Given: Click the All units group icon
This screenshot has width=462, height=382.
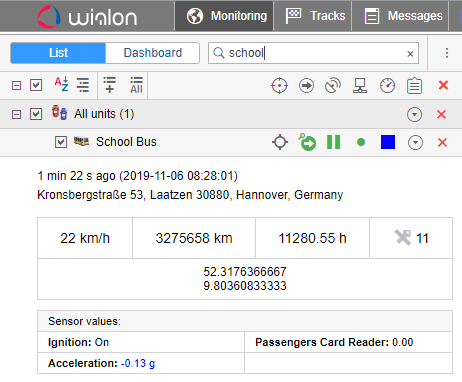Looking at the screenshot, I should (x=59, y=113).
